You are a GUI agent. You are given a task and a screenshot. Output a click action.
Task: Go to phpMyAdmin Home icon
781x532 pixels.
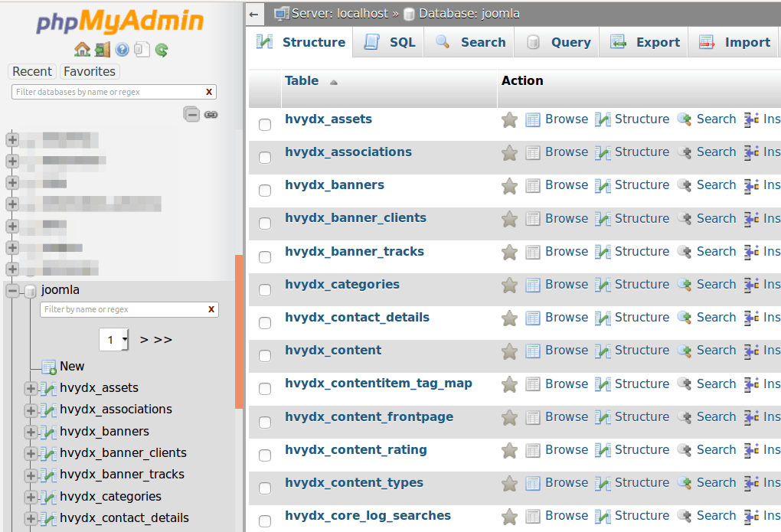click(x=82, y=49)
